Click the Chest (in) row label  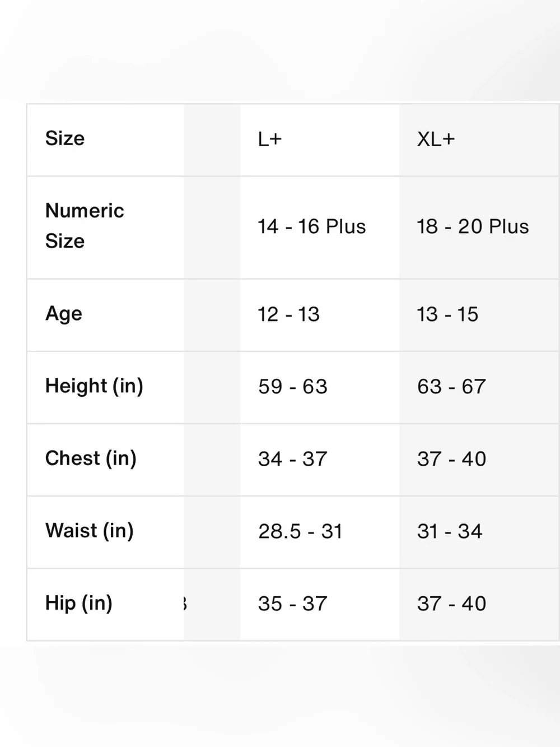(91, 458)
